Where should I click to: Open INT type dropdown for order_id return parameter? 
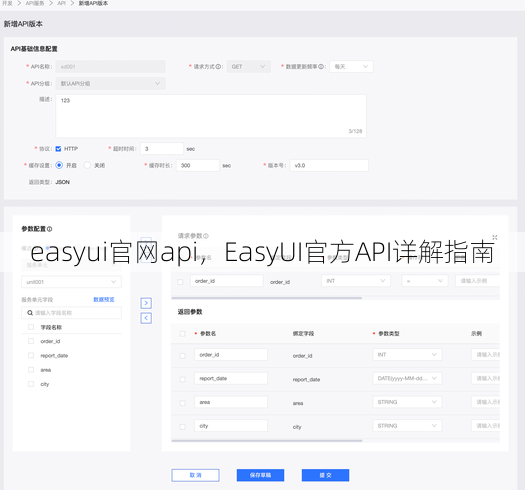407,355
